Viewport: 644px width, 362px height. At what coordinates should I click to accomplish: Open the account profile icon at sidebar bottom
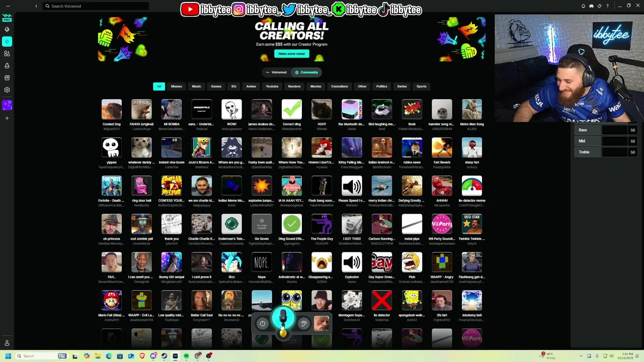7,343
